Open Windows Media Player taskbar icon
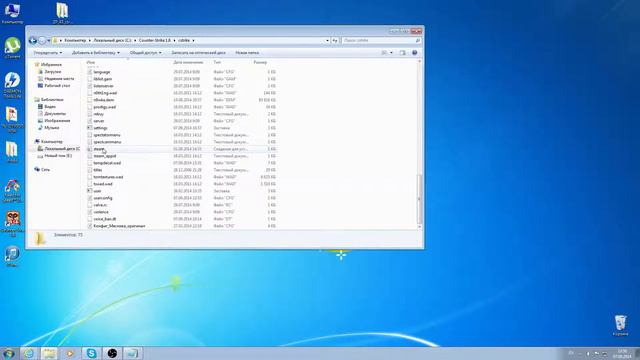Viewport: 640px width, 360px height. point(70,353)
